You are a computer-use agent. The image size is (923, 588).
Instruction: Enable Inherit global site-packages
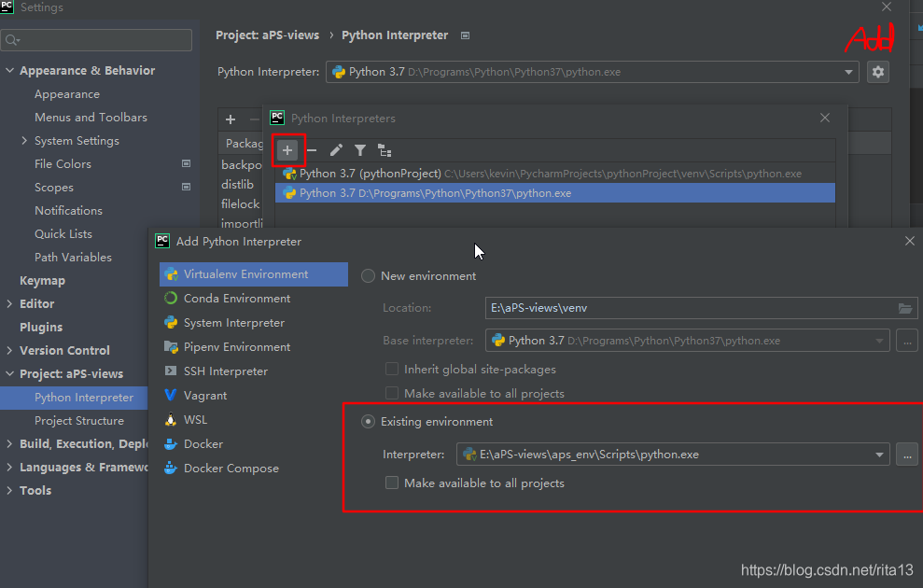tap(391, 368)
